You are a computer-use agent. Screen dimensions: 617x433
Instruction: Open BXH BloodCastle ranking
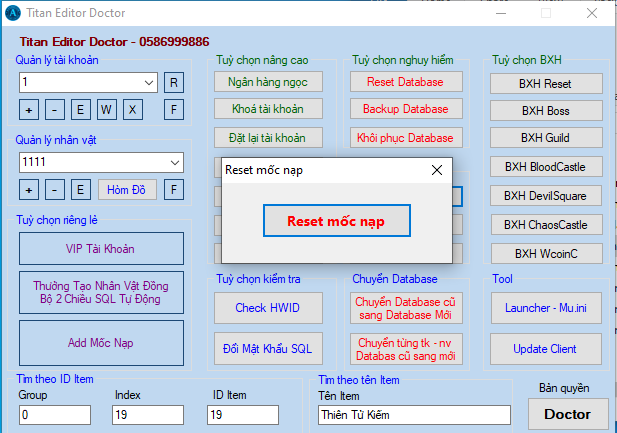(x=545, y=167)
